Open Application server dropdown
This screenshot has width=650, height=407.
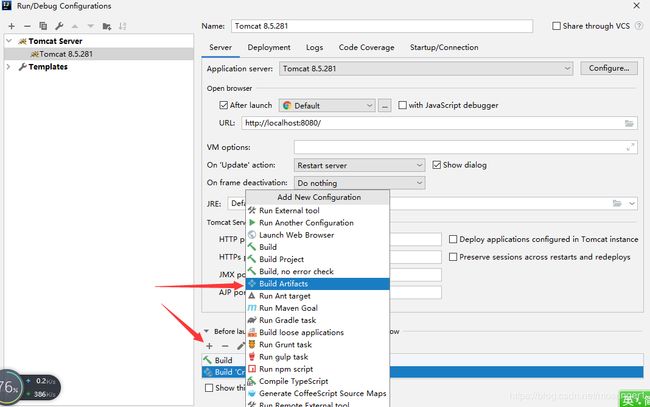(426, 68)
